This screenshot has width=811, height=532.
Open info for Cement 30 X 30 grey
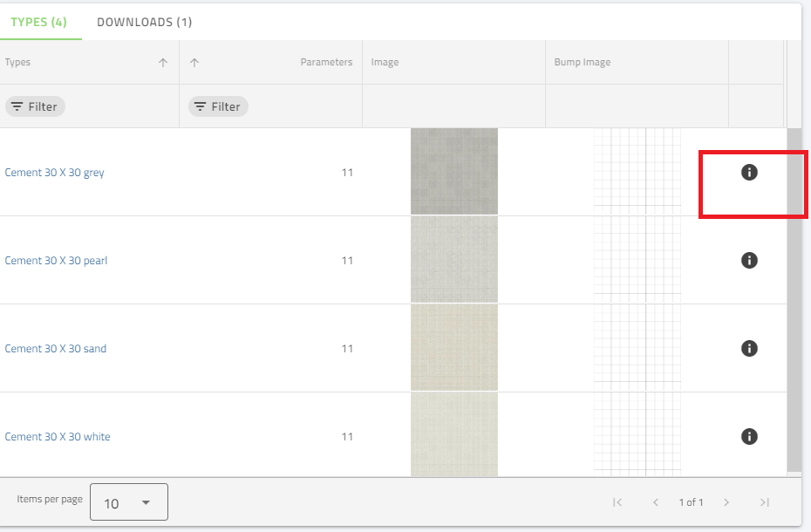click(748, 173)
